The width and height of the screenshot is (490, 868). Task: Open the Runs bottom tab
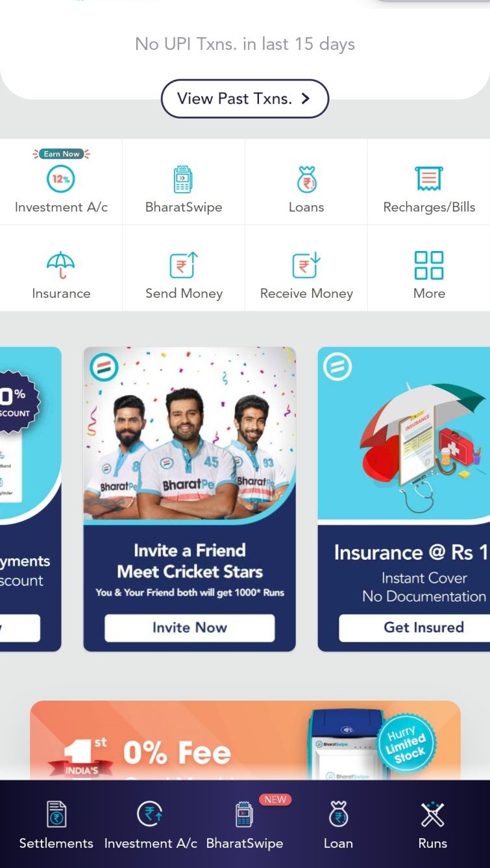tap(433, 825)
